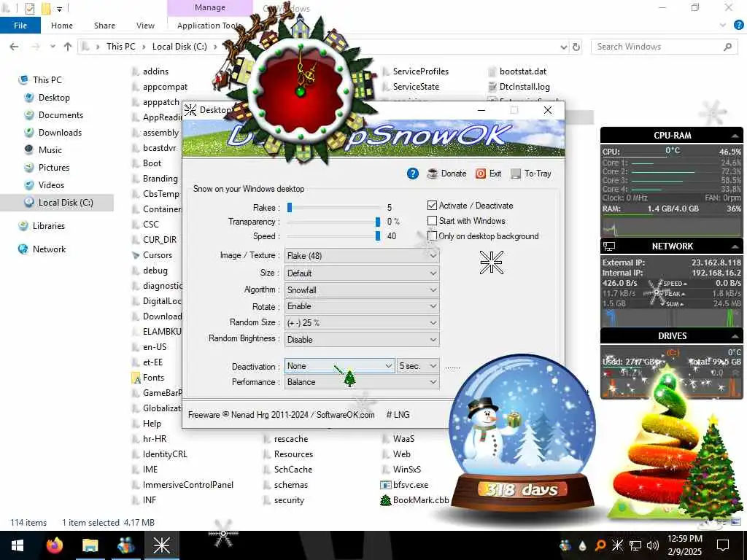Click the orange magnifier tray icon

coord(600,545)
